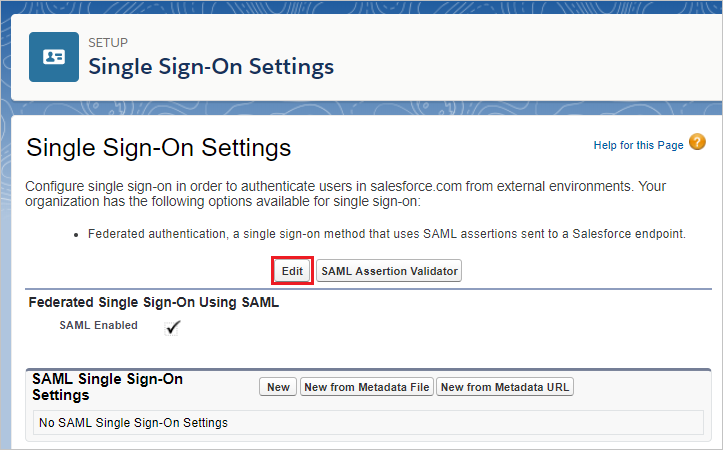Click the Federated Single Sign-On Using SAML heading
This screenshot has width=723, height=450.
pos(154,302)
